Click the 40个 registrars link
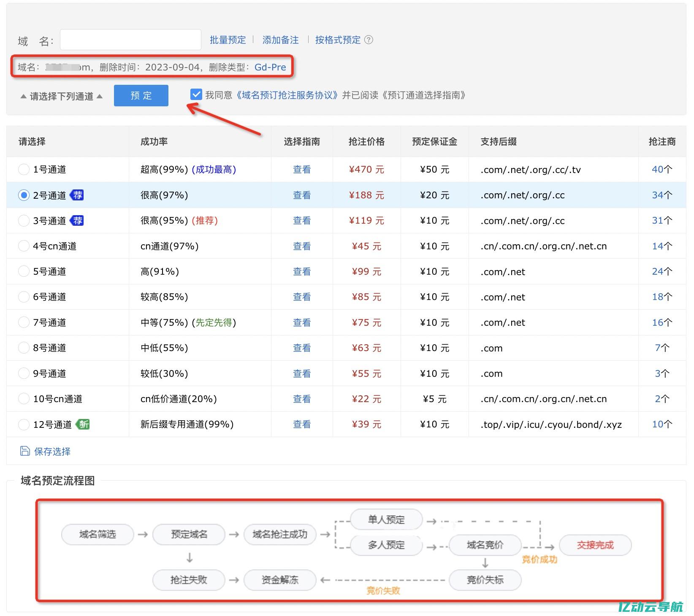This screenshot has height=616, width=694. pyautogui.click(x=662, y=169)
